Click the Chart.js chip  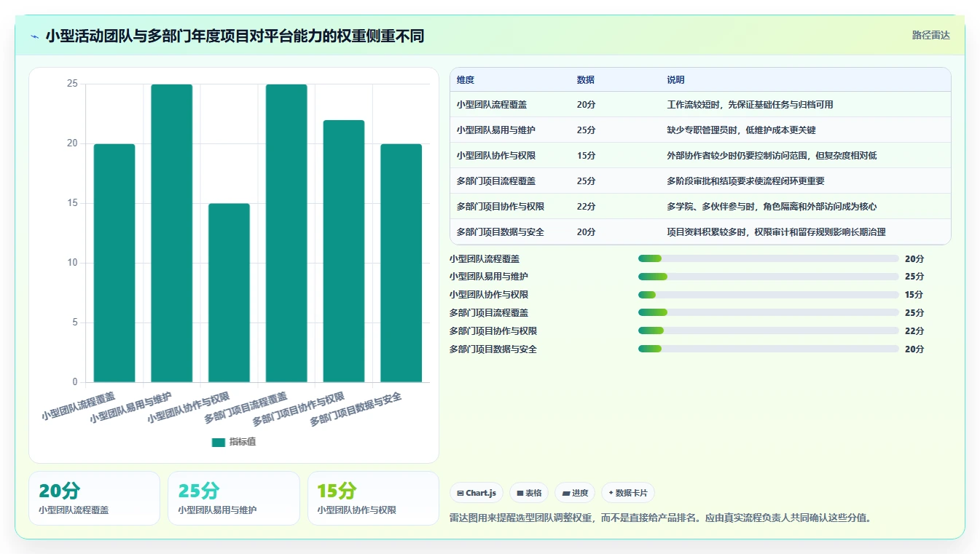477,493
